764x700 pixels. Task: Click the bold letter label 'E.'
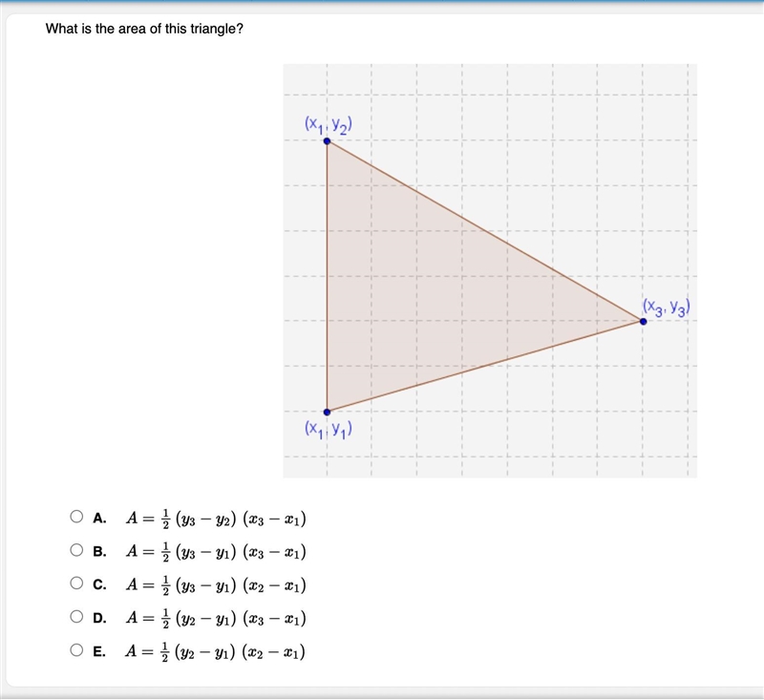click(99, 652)
